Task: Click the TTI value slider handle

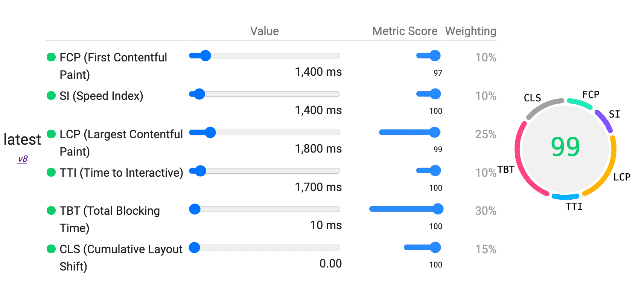Action: (201, 171)
